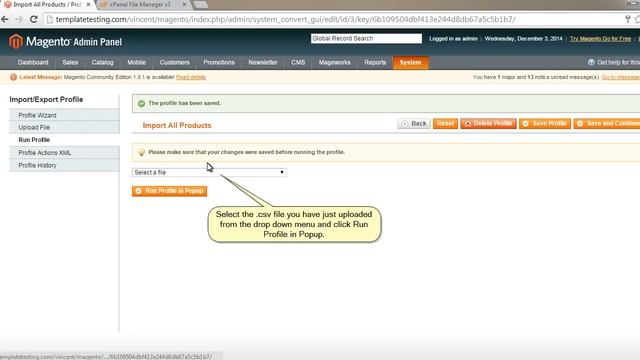Reload the page with refresh icon
Viewport: 640px width, 360px height.
click(x=34, y=19)
